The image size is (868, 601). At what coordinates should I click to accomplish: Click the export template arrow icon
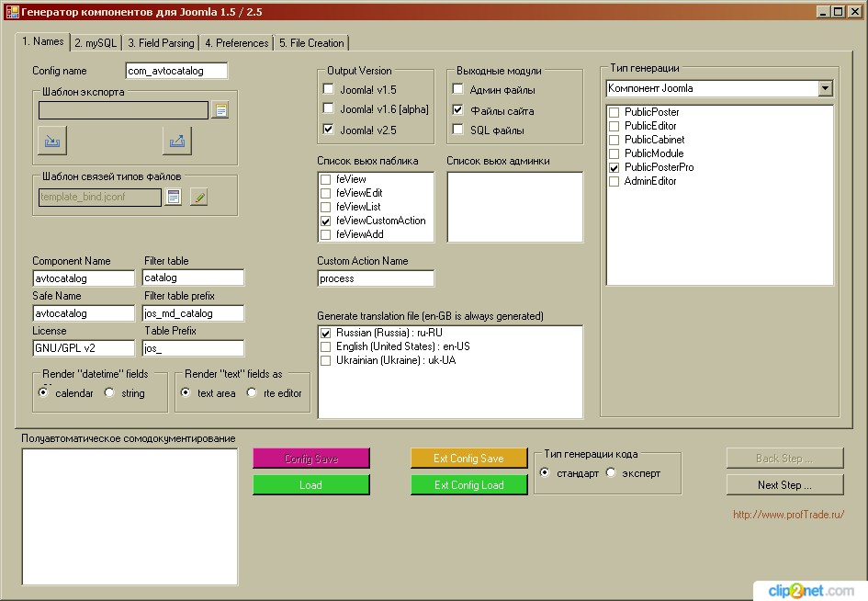click(x=177, y=141)
